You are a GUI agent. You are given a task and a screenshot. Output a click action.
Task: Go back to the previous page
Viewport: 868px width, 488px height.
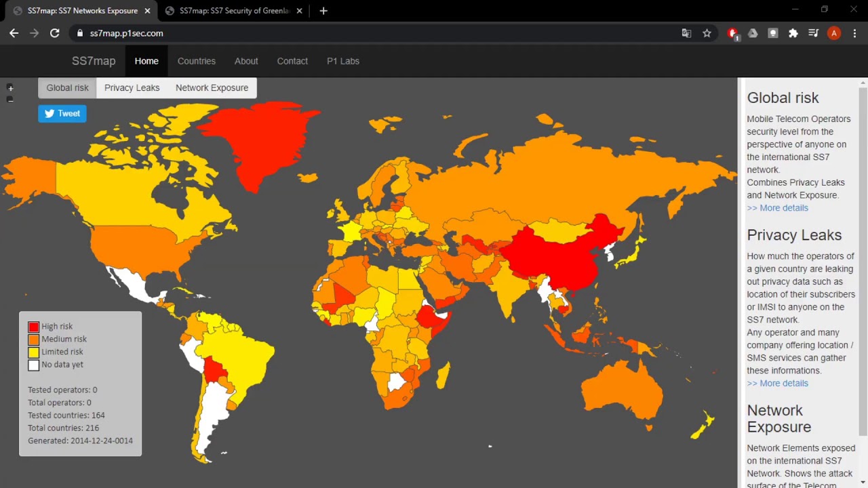(x=14, y=33)
